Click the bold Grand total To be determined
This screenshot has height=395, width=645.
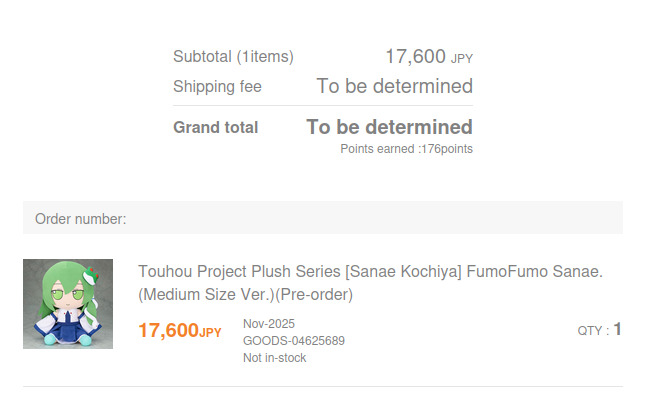(x=389, y=127)
